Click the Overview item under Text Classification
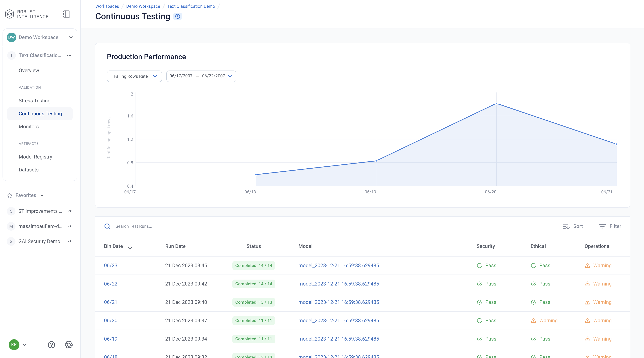Viewport: 644px width, 358px height. [x=28, y=70]
